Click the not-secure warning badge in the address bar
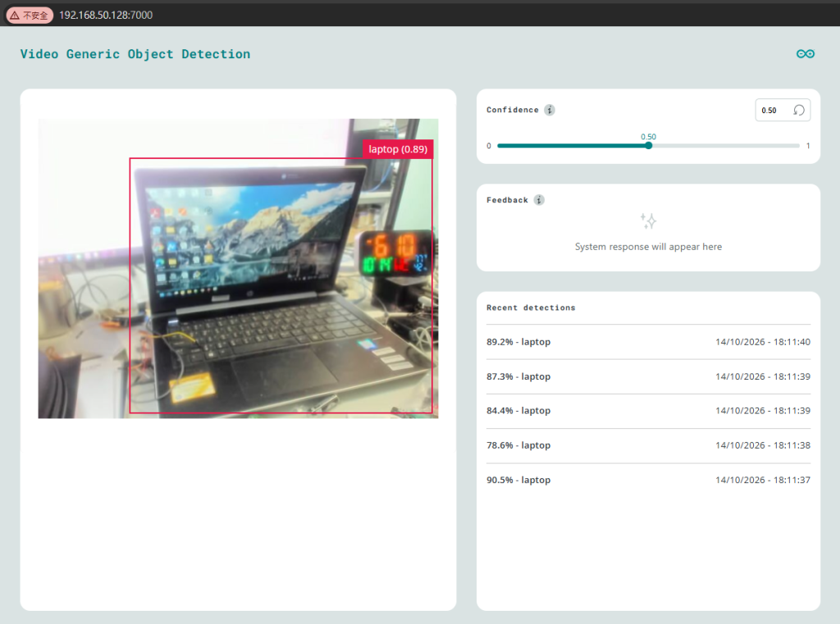840x624 pixels. [30, 15]
